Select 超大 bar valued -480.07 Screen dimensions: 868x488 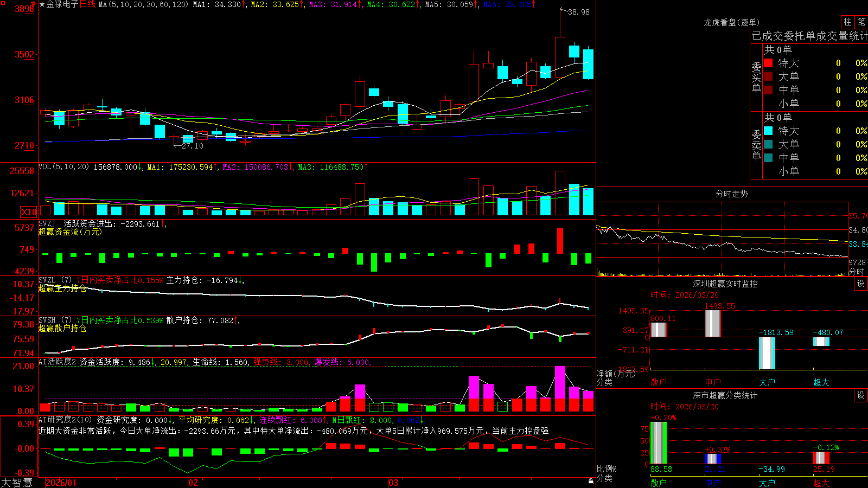(x=821, y=342)
